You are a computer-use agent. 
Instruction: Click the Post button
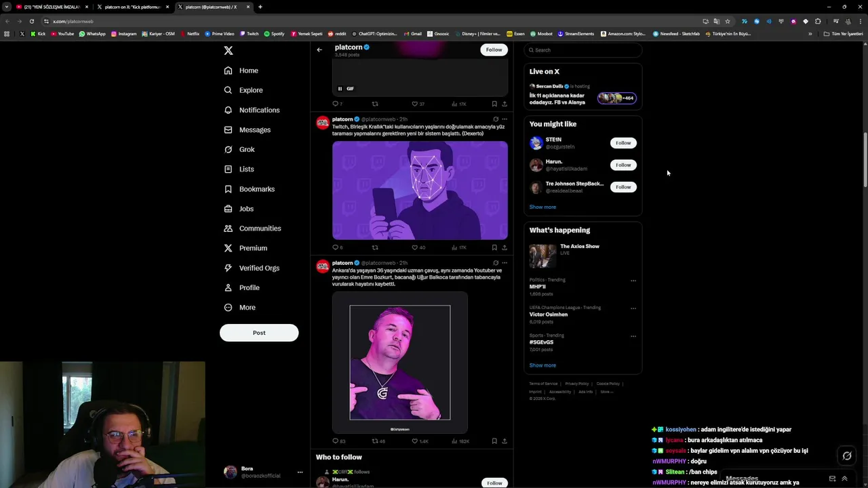coord(259,333)
